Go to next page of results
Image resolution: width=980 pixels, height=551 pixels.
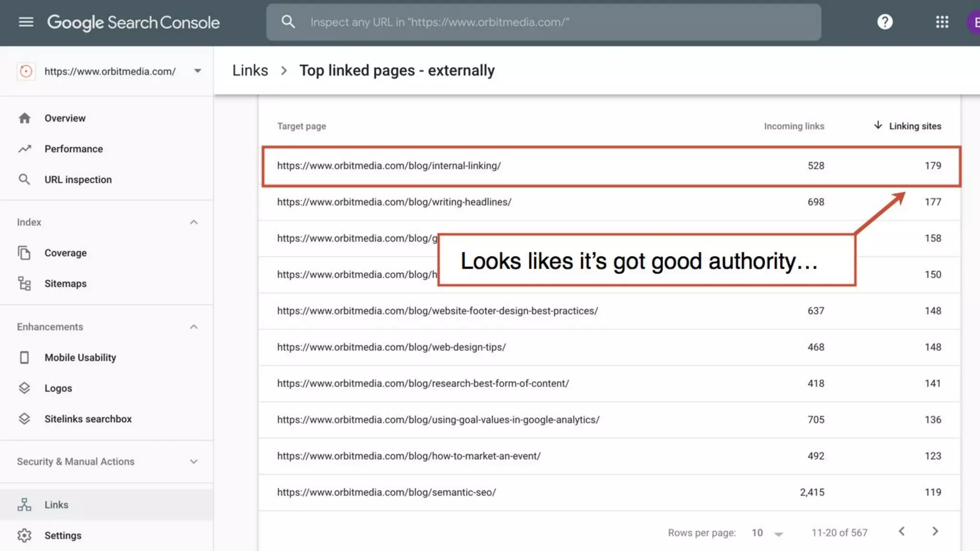[x=935, y=532]
